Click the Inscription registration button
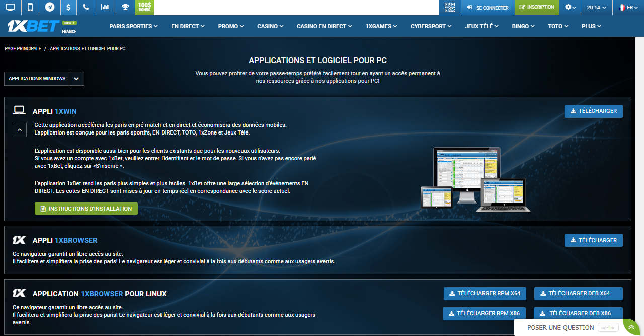The height and width of the screenshot is (336, 644). pyautogui.click(x=537, y=7)
